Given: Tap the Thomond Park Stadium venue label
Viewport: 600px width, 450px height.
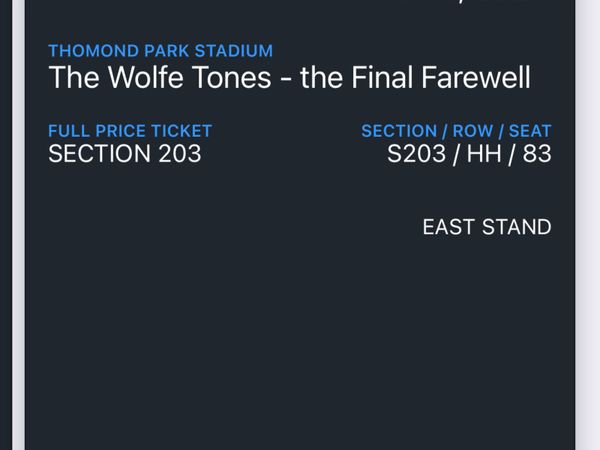Looking at the screenshot, I should (x=160, y=51).
